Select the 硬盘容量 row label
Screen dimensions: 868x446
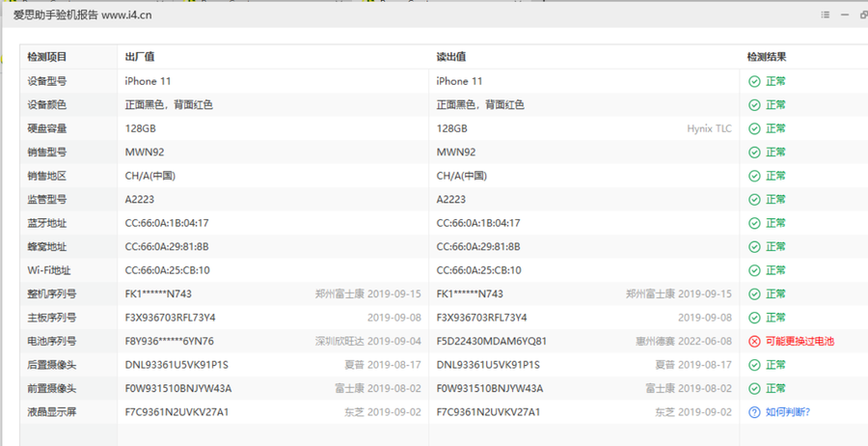tap(47, 128)
